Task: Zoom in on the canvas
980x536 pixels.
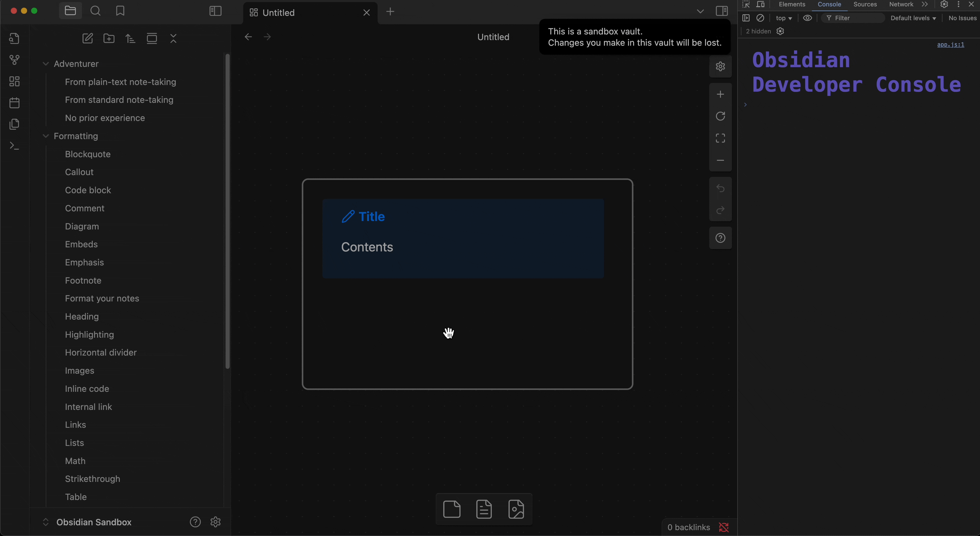Action: (x=720, y=94)
